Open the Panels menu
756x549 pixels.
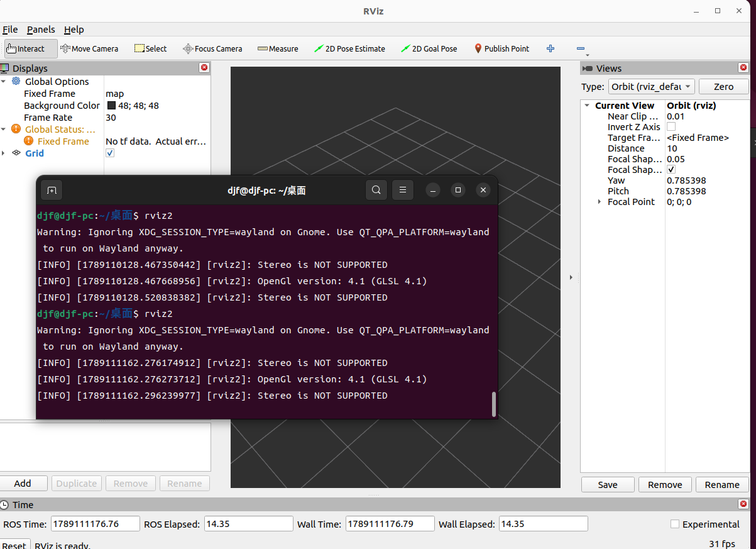tap(41, 30)
